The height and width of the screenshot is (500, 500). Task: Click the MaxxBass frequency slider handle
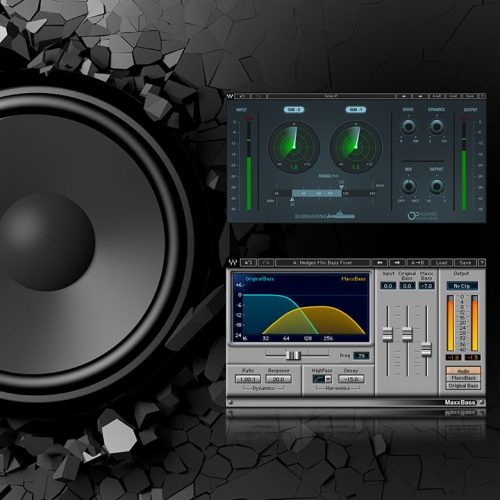point(293,355)
